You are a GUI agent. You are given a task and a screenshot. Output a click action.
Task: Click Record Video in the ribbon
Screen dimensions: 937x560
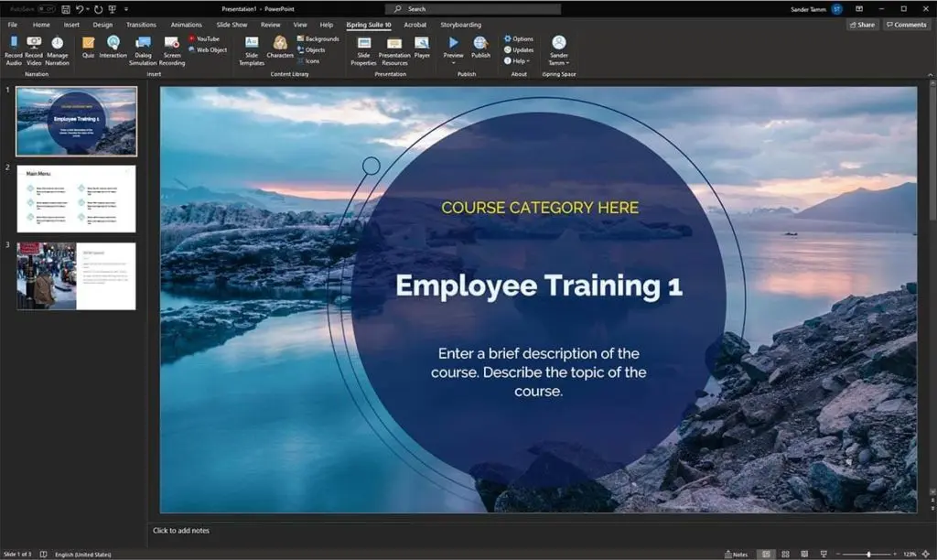point(34,50)
